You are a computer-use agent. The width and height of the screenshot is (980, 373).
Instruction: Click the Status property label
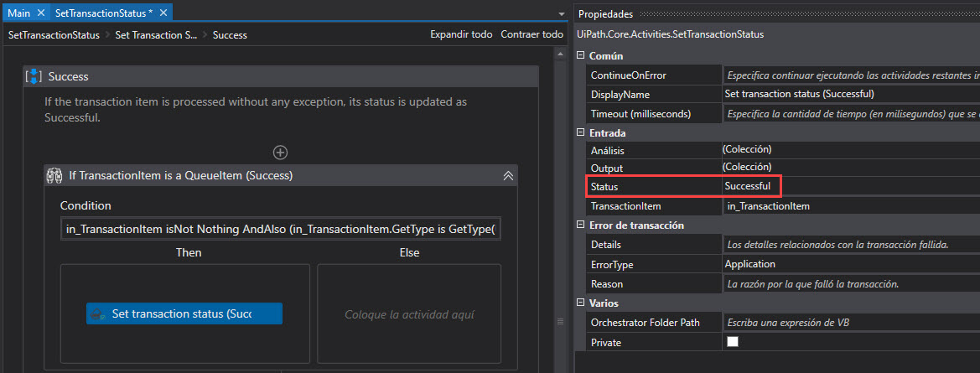(x=604, y=186)
